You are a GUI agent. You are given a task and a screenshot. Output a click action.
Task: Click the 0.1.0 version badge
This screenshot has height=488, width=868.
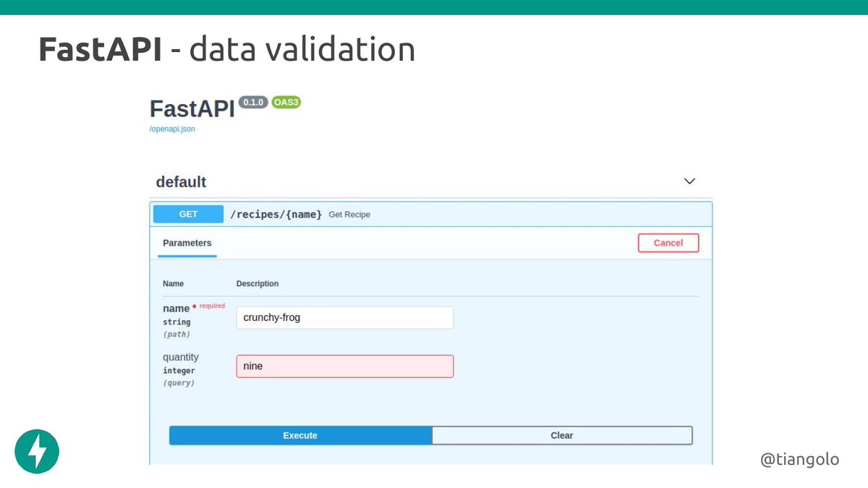click(253, 103)
